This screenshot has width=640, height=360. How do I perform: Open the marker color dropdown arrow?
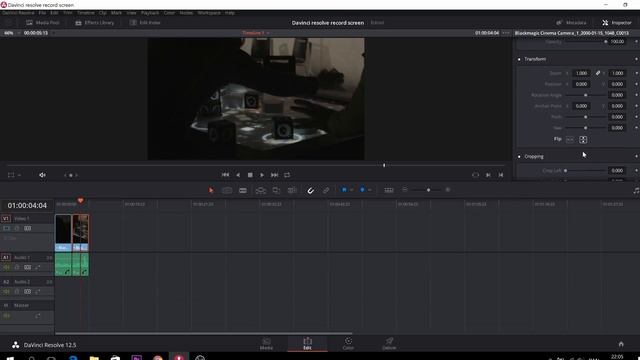(369, 190)
